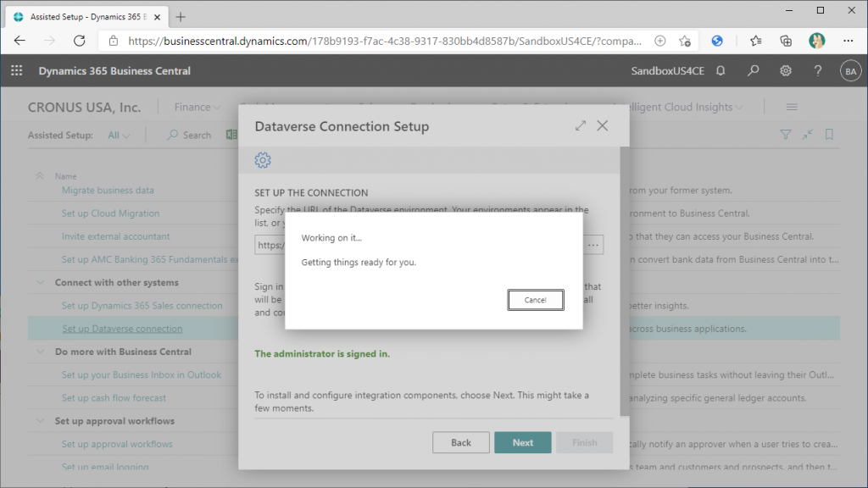
Task: Open the All view dropdown
Action: click(119, 135)
